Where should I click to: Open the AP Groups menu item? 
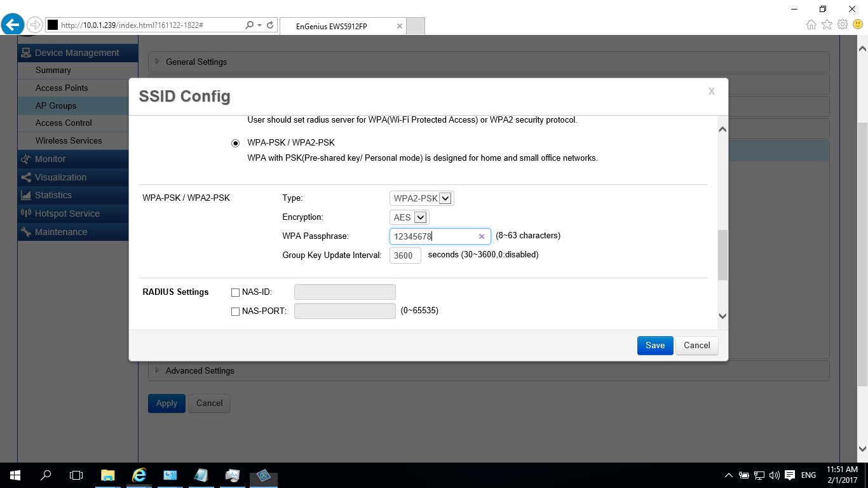[78, 105]
